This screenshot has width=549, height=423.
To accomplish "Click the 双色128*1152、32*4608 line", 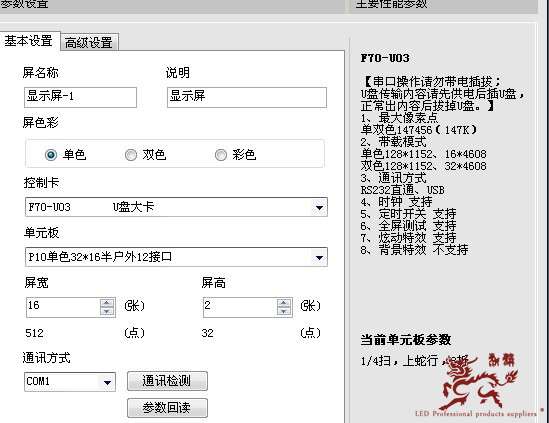I will click(424, 166).
